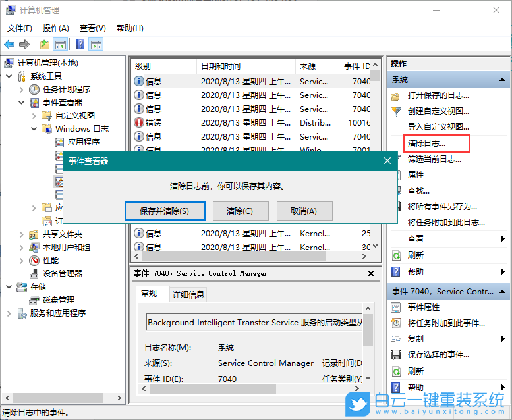Viewport: 512px width, 420px height.
Task: Close the 事件查看器 dialog
Action: (x=387, y=161)
